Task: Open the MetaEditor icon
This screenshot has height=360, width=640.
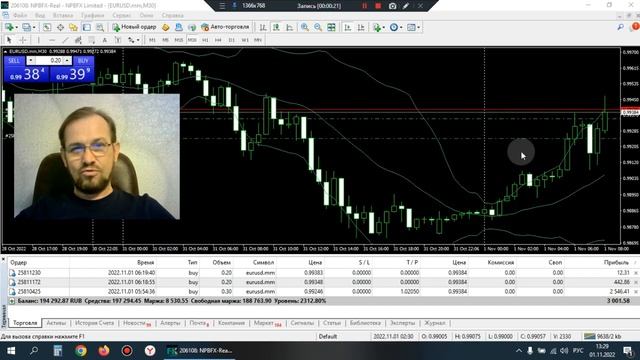Action: [x=166, y=27]
